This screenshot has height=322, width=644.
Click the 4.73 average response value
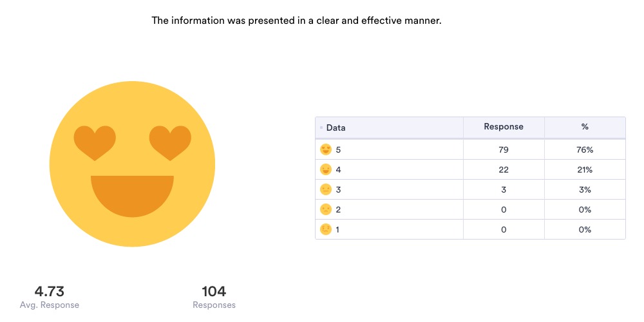tap(49, 291)
